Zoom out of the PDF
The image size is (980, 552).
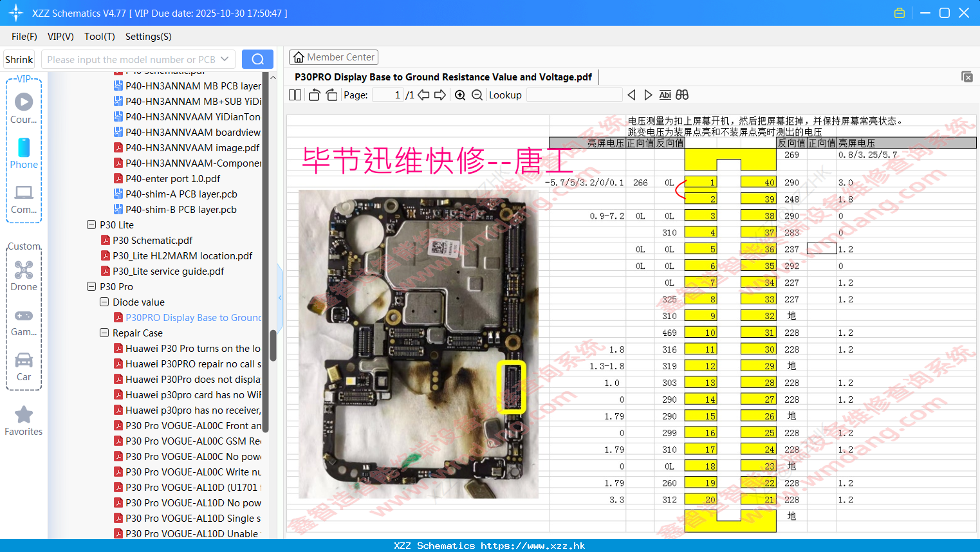(x=477, y=95)
